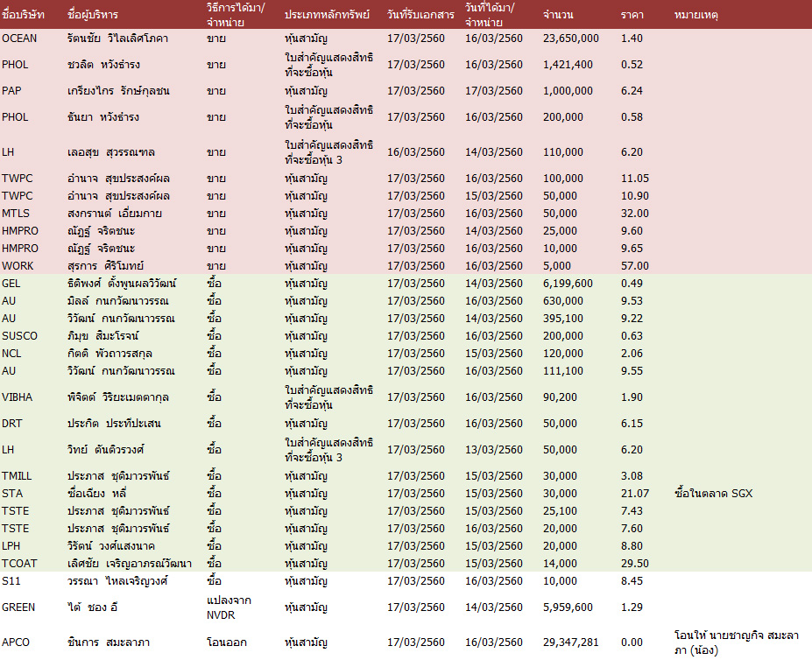
Task: Click executive name สงกรานต์ เอี่ยมกาย
Action: 115,214
